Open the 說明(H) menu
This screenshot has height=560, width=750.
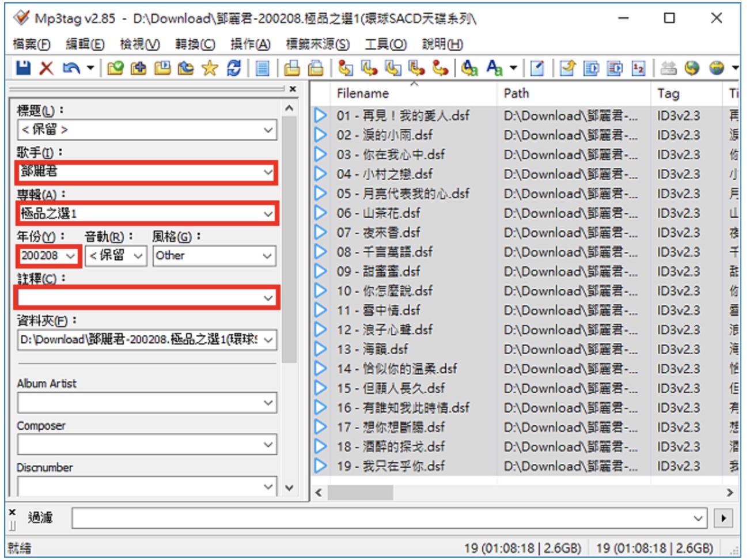click(x=442, y=44)
